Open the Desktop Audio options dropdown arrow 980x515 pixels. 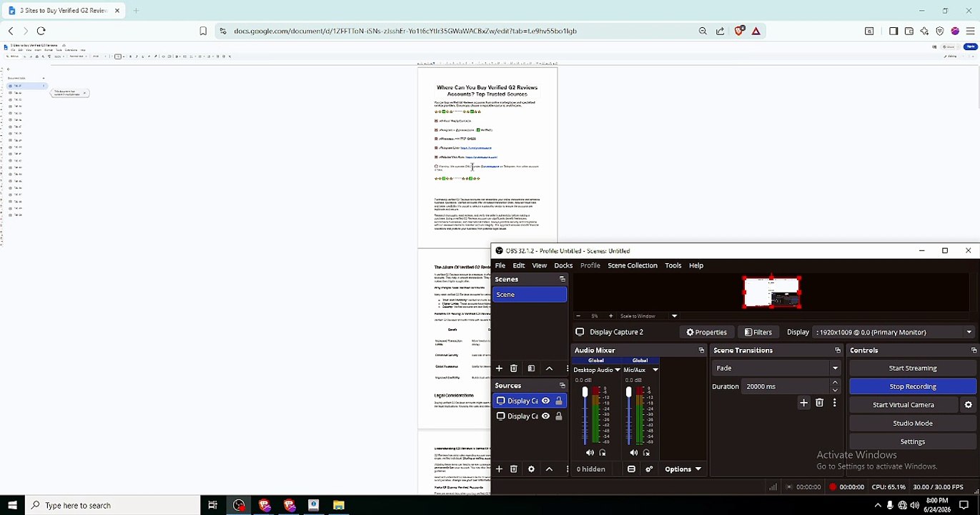click(x=618, y=370)
